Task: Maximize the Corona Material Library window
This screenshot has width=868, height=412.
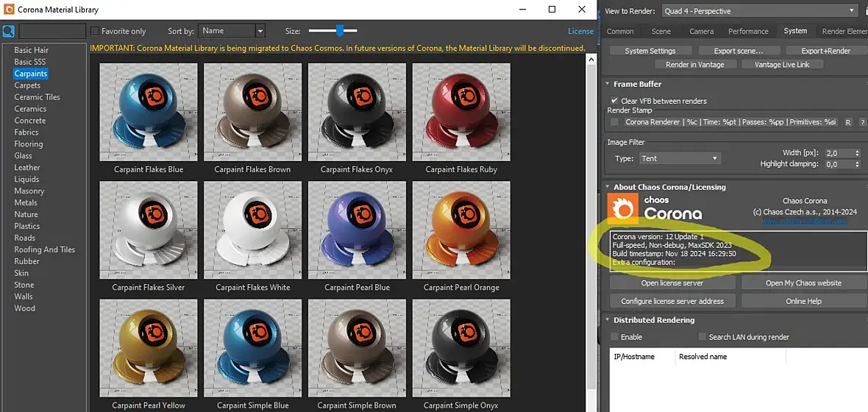Action: 552,10
